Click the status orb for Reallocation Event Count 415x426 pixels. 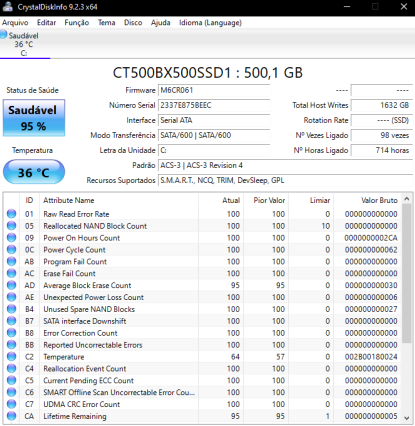(11, 368)
